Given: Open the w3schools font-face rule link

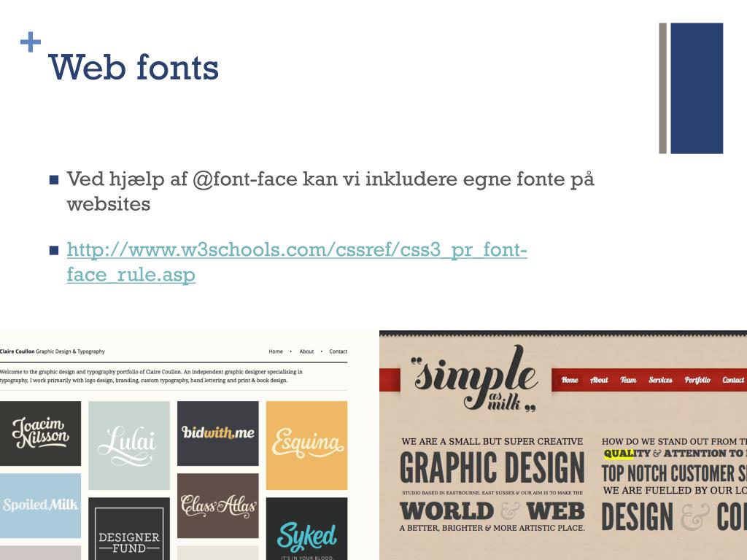Looking at the screenshot, I should pos(297,262).
